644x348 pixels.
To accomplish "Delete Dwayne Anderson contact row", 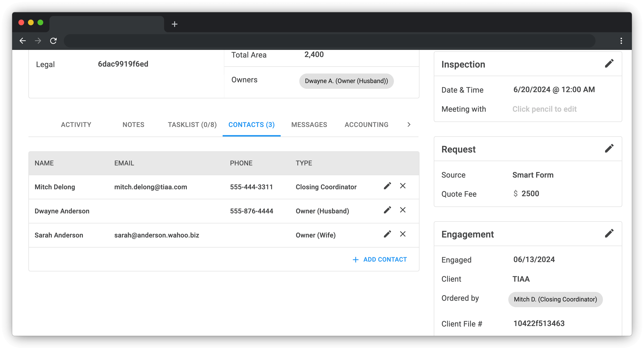I will [402, 210].
